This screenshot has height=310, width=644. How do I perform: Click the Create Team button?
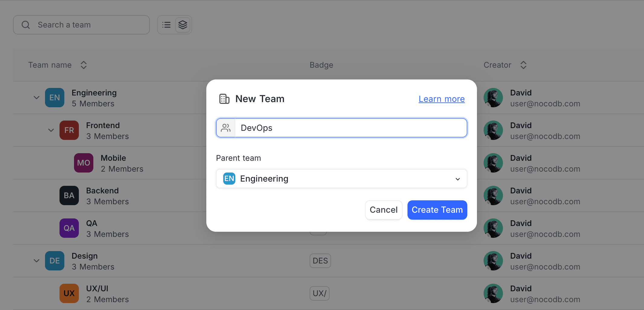pos(437,210)
